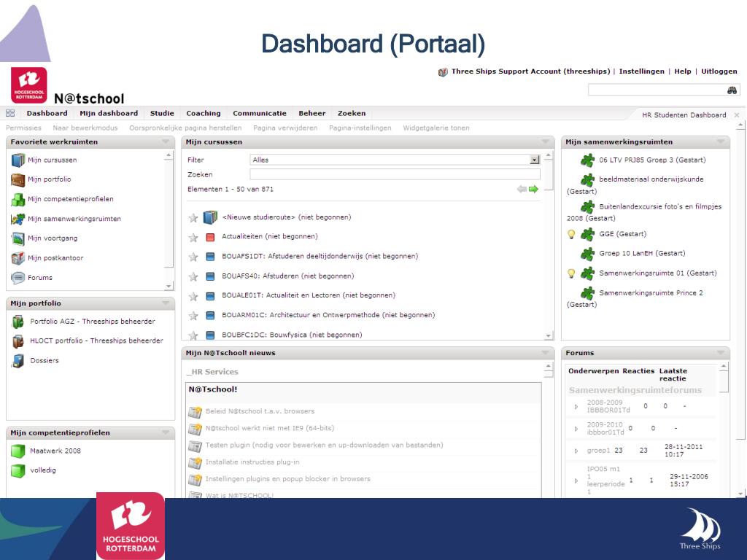The image size is (747, 560).
Task: Go to next page with green arrow
Action: coord(533,190)
